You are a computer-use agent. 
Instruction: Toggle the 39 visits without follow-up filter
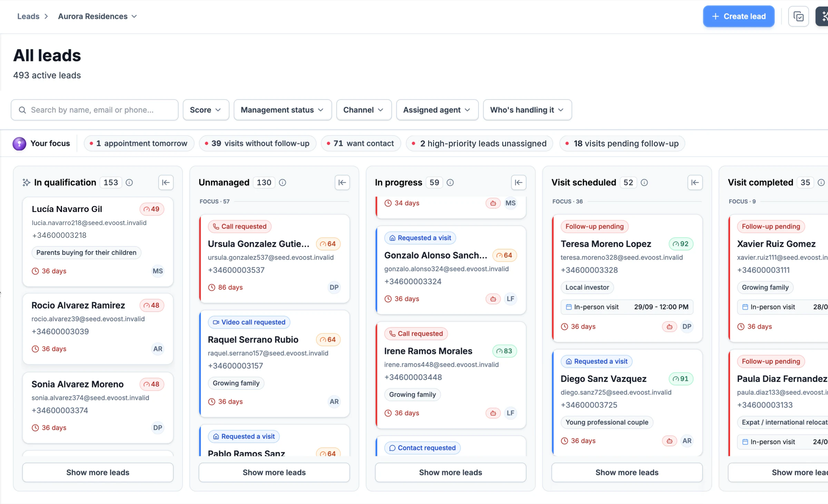(x=257, y=143)
